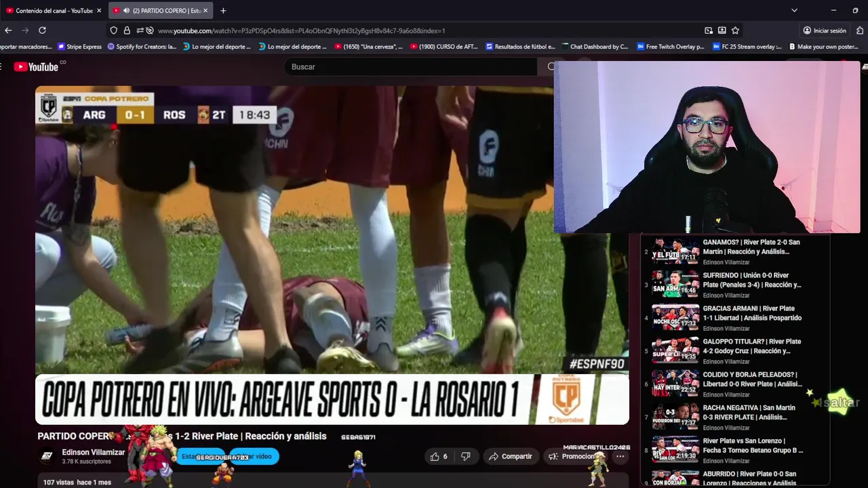Switch to Contenido del canal tab
This screenshot has height=488, width=868.
click(53, 11)
